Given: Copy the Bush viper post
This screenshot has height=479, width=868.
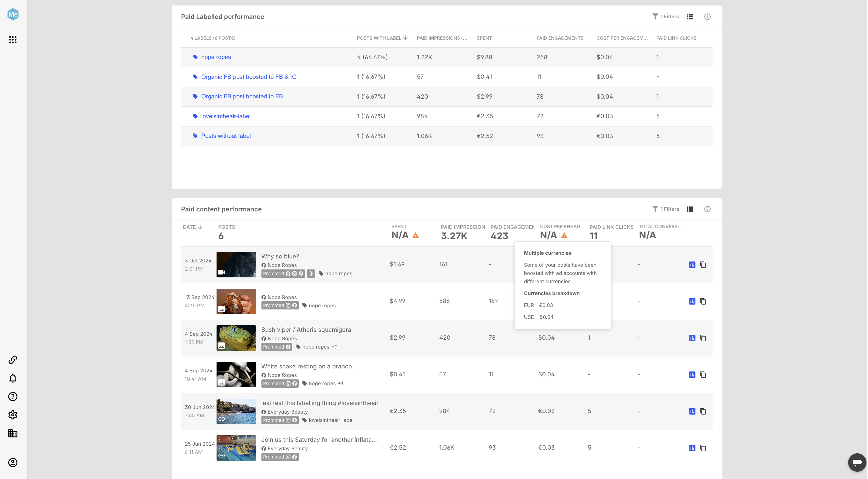Looking at the screenshot, I should pyautogui.click(x=703, y=338).
